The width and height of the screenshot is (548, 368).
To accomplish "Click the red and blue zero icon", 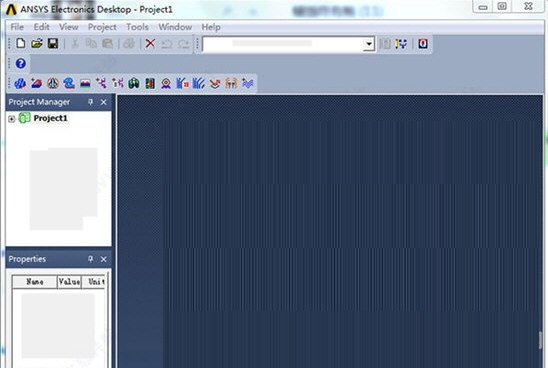I will pos(423,44).
